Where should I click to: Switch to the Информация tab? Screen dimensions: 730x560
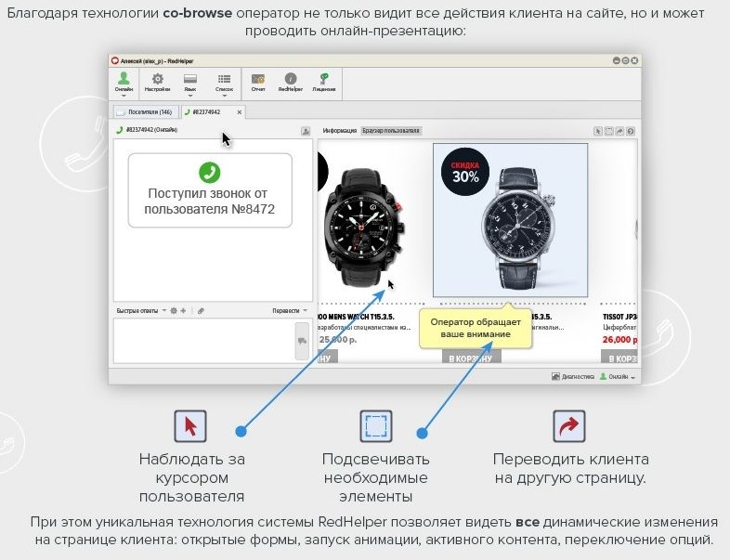(x=339, y=131)
